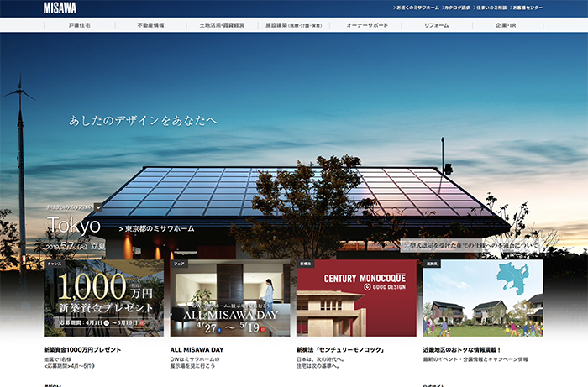Select the 企業・IR menu item
This screenshot has height=387, width=588.
[506, 25]
